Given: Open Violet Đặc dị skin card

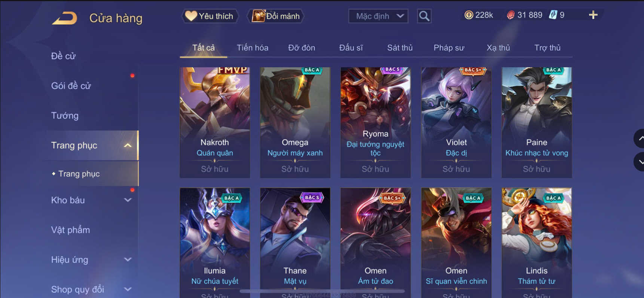Looking at the screenshot, I should pos(456,122).
